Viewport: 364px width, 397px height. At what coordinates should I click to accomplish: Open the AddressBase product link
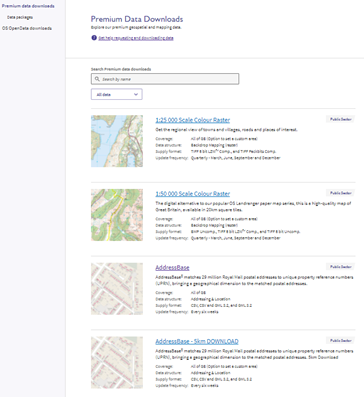(172, 267)
